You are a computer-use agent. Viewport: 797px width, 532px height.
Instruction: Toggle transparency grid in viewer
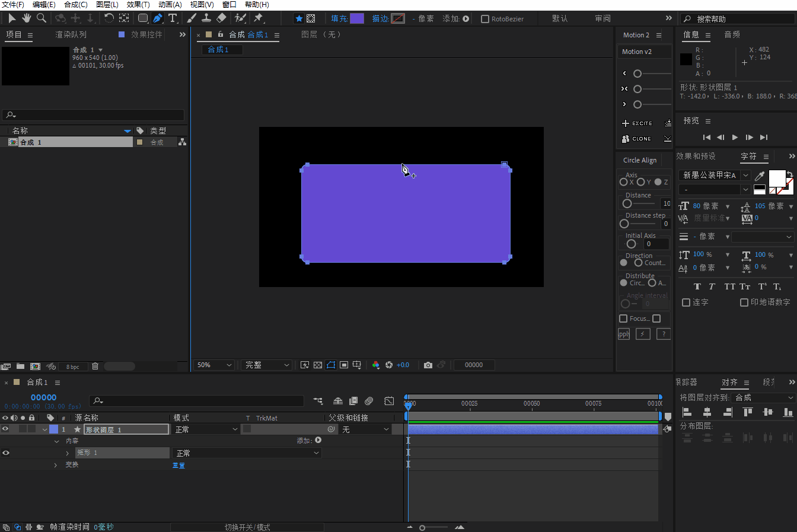(x=318, y=365)
